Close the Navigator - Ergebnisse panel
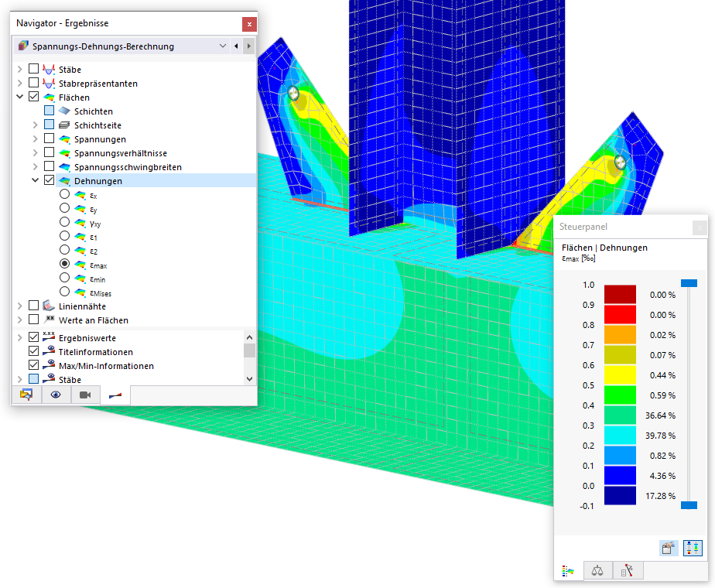Viewport: 715px width, 588px height. coord(249,24)
